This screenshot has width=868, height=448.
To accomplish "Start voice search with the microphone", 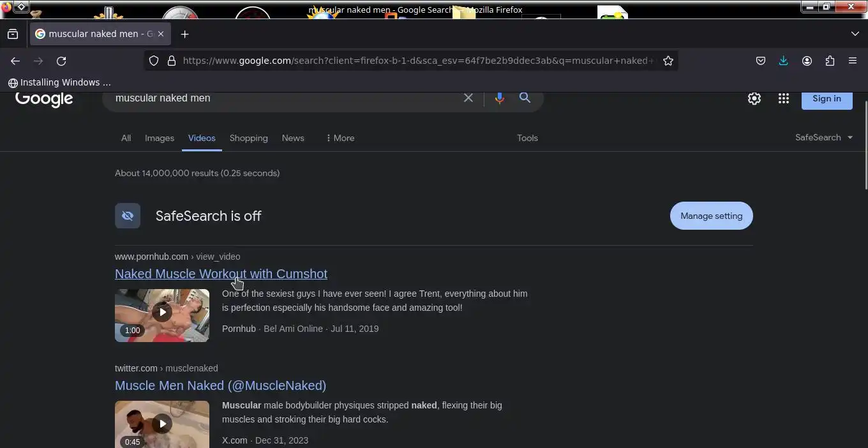I will pyautogui.click(x=500, y=98).
